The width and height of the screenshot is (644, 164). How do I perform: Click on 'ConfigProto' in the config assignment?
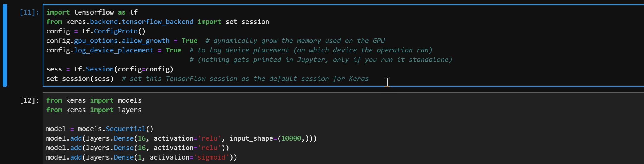point(116,31)
